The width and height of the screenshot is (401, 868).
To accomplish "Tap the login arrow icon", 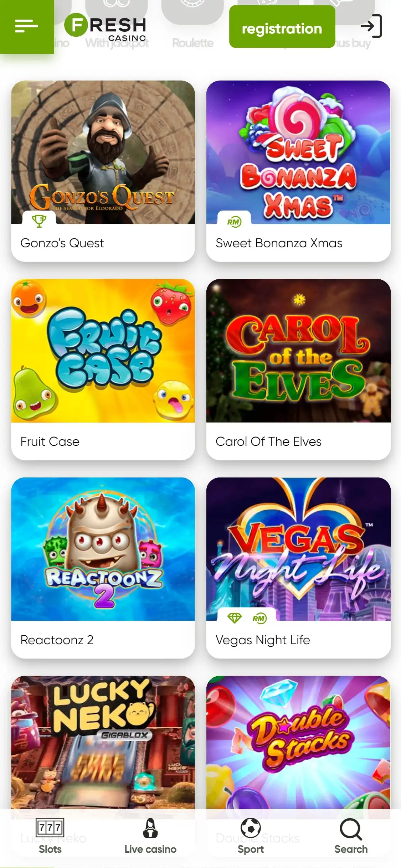I will click(371, 26).
